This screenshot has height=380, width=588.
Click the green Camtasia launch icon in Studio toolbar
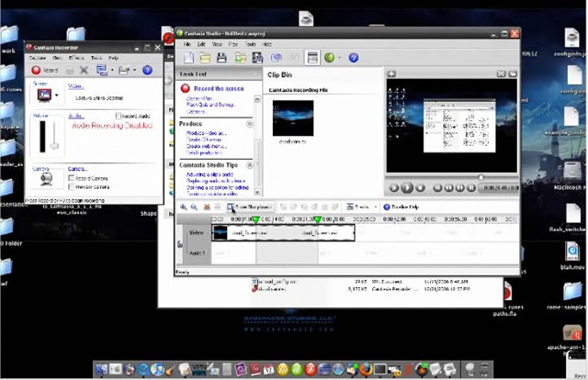click(329, 58)
